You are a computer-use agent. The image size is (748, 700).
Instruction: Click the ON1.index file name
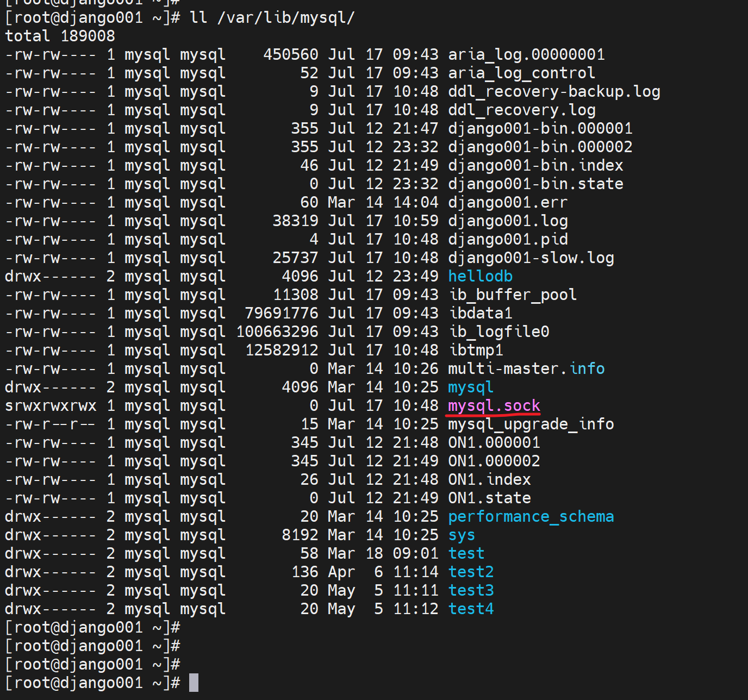[x=489, y=480]
